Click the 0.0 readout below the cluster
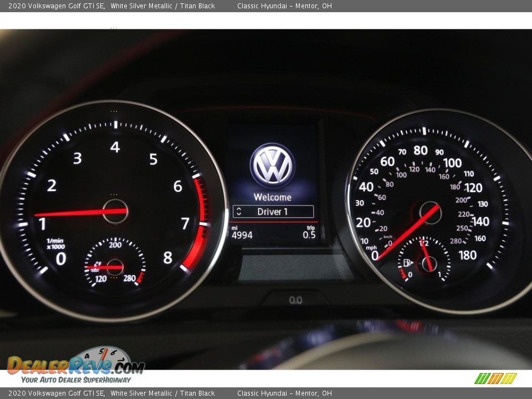This screenshot has width=532, height=399. click(296, 300)
